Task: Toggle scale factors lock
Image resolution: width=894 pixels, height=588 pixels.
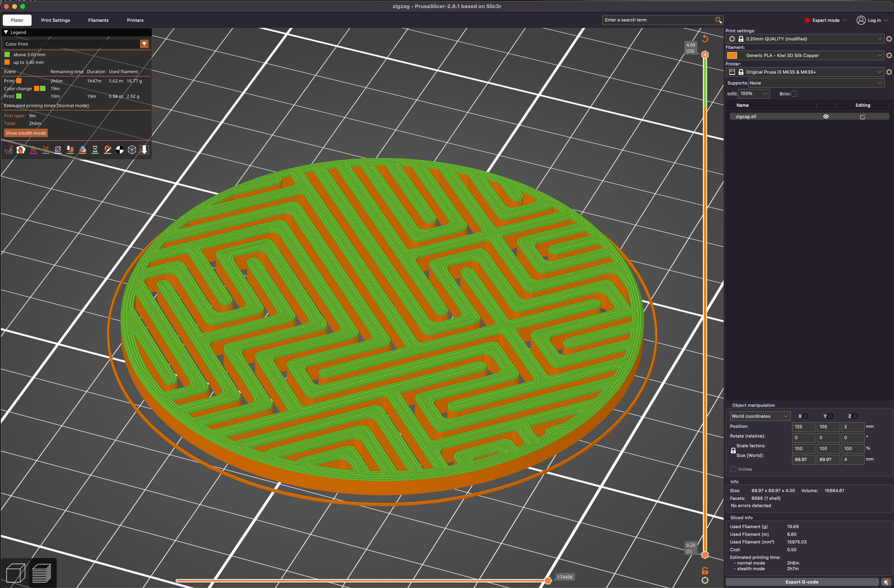Action: click(x=733, y=451)
